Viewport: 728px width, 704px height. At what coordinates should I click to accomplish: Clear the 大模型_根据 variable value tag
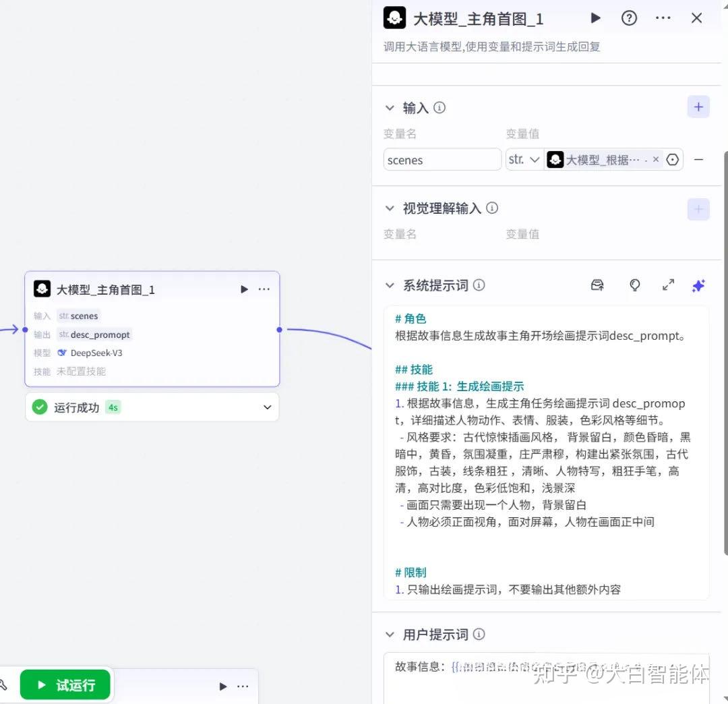[656, 159]
